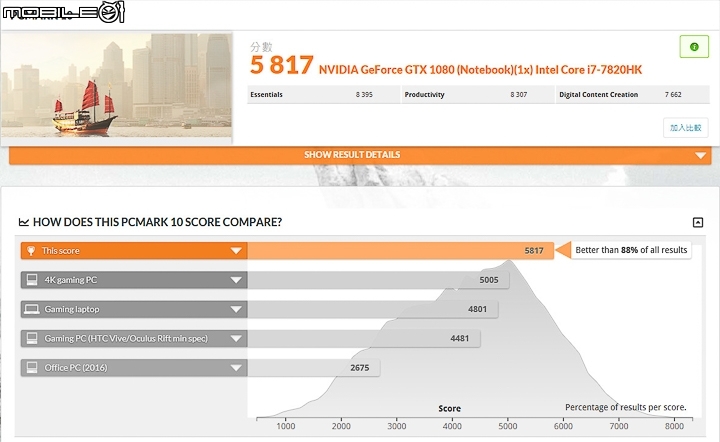Click the arrow on the result details bar
This screenshot has height=442, width=720.
[x=700, y=156]
